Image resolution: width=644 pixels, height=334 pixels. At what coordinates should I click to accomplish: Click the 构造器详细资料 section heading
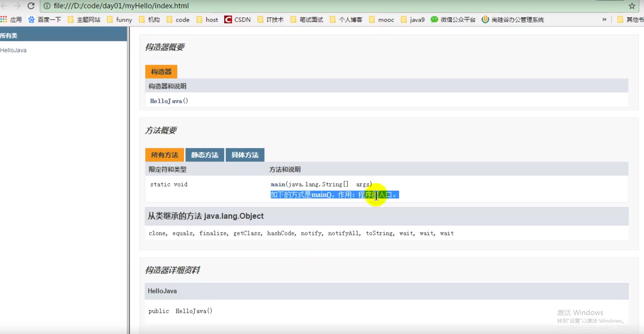click(x=173, y=270)
